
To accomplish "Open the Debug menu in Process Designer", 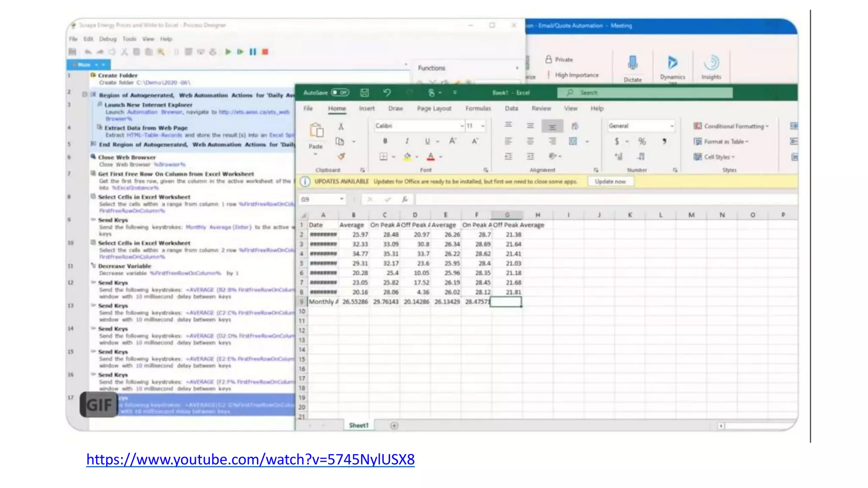I will (108, 39).
